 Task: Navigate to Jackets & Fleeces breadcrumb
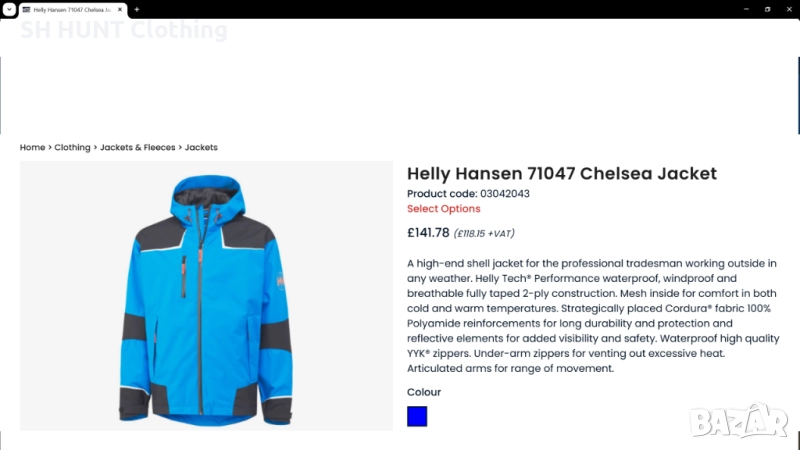[137, 147]
